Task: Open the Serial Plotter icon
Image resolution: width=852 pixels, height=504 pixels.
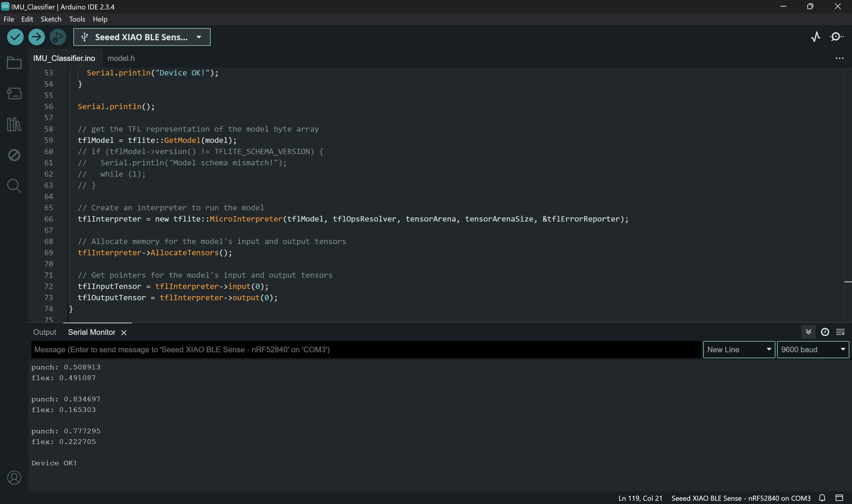Action: [x=816, y=37]
